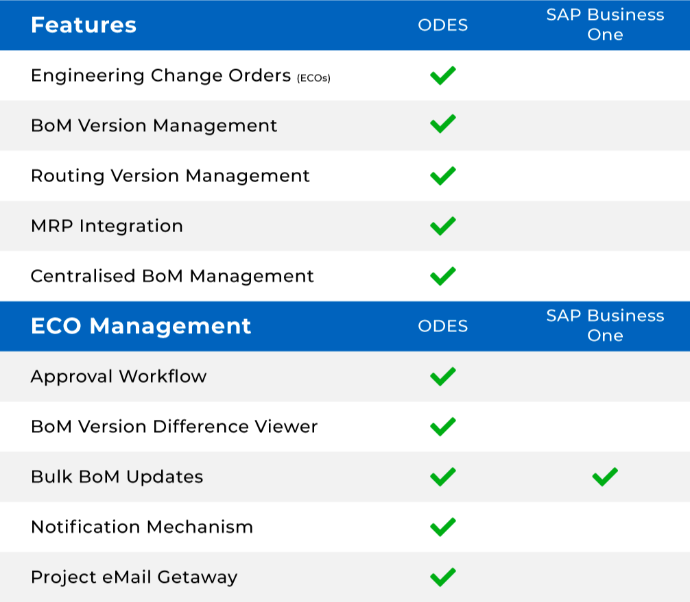Click SAP Business One header in Features section
Viewport: 690px width, 602px height.
[x=605, y=25]
